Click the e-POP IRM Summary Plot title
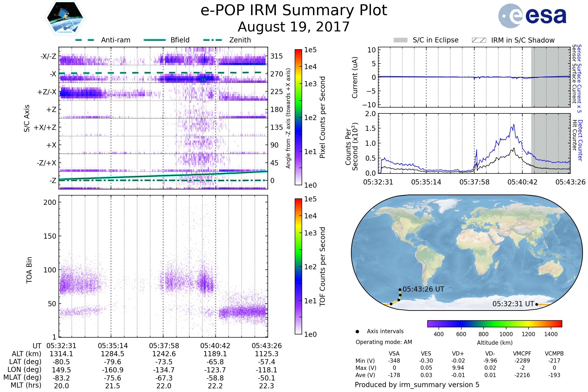 294,11
